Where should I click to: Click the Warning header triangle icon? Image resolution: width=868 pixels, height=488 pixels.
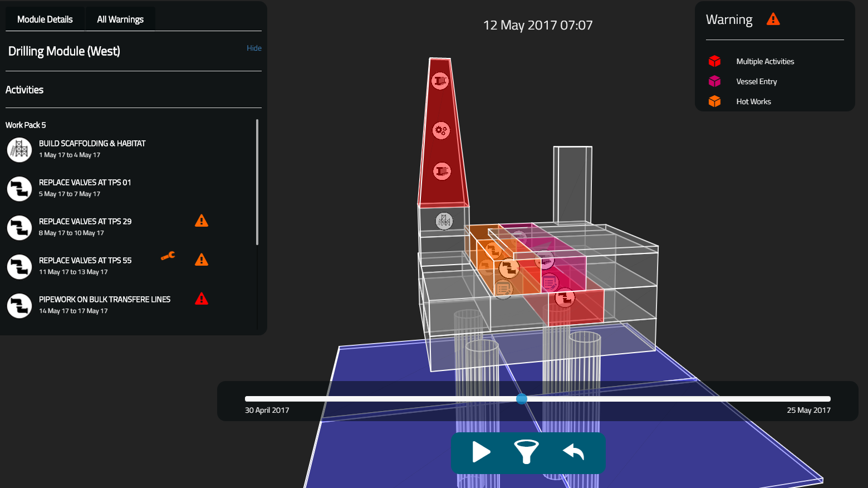tap(773, 19)
